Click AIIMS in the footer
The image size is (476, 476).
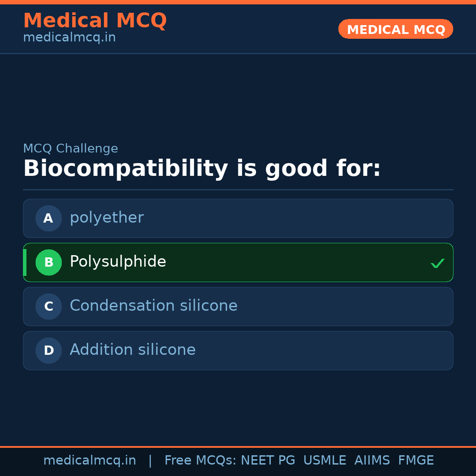372,461
